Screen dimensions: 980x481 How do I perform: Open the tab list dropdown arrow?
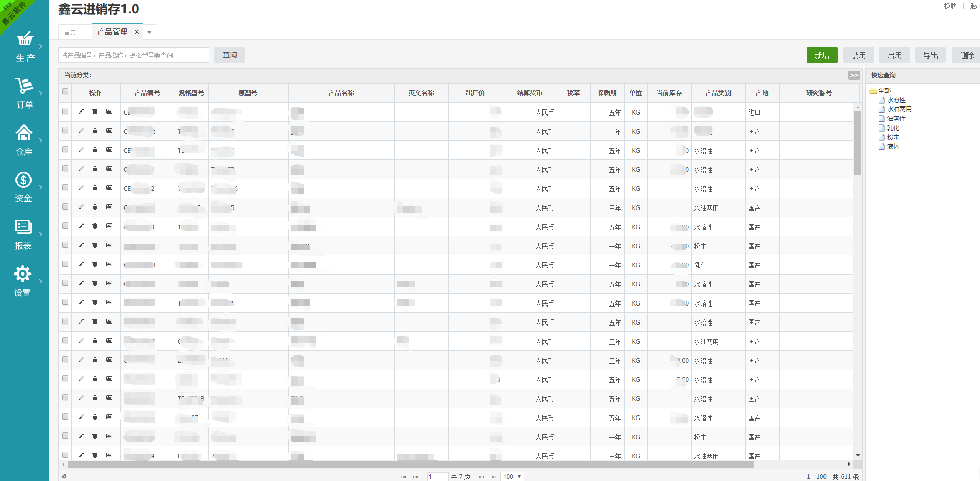149,33
